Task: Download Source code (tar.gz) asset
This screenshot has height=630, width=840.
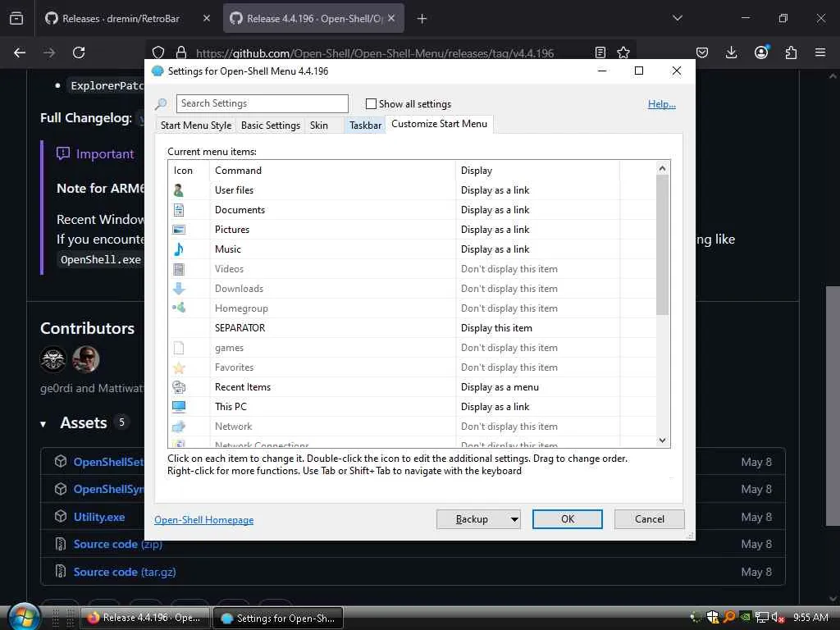Action: 125,572
